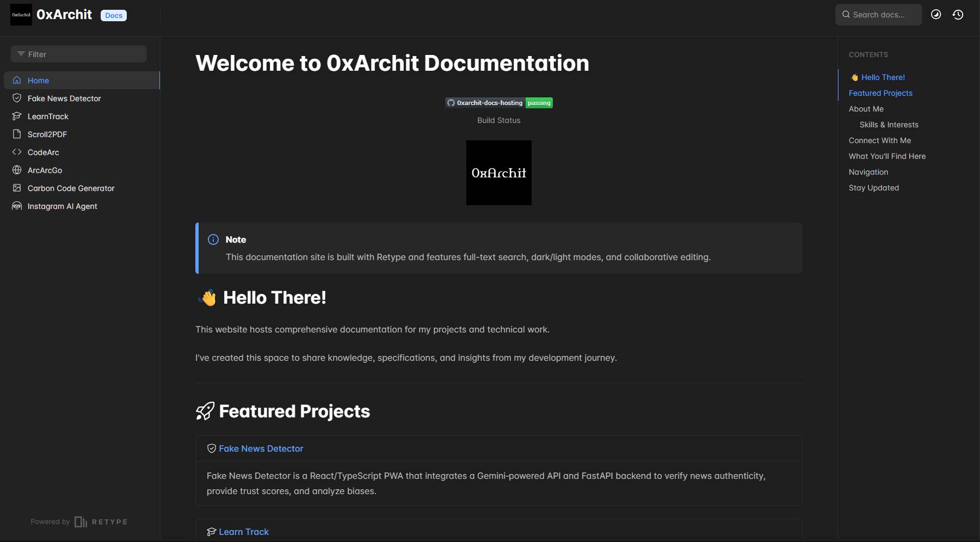This screenshot has height=542, width=980.
Task: Click the GitHub icon in the build badge
Action: tap(451, 103)
